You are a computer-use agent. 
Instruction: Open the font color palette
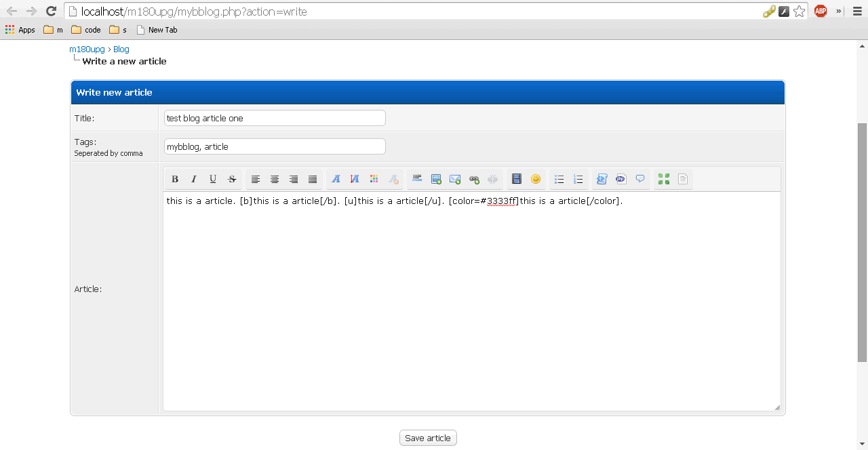click(374, 179)
